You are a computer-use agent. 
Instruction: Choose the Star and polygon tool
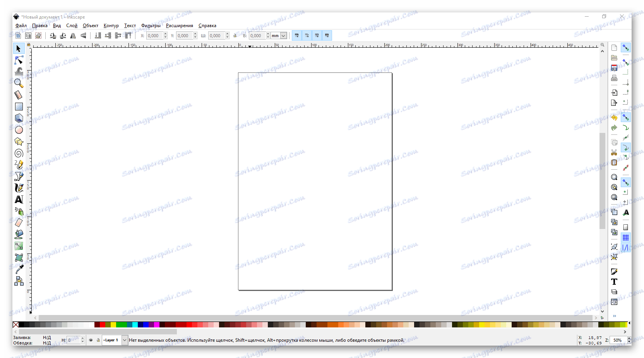[19, 141]
